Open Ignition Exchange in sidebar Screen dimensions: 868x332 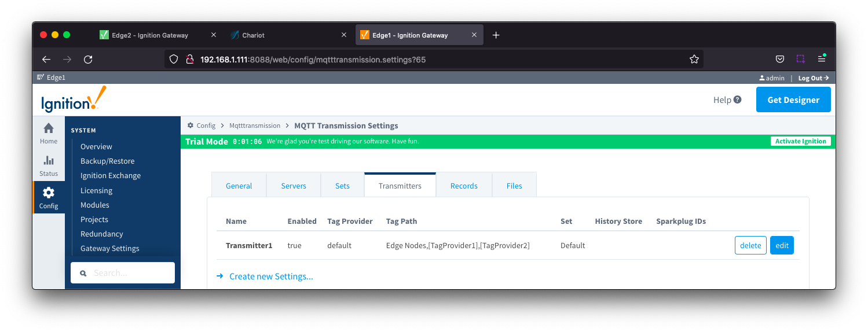[x=111, y=175]
